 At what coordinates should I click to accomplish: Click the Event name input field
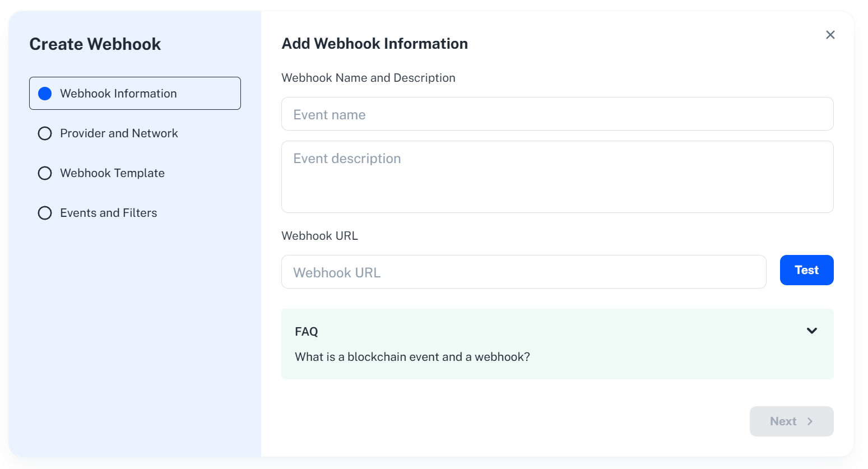[557, 114]
